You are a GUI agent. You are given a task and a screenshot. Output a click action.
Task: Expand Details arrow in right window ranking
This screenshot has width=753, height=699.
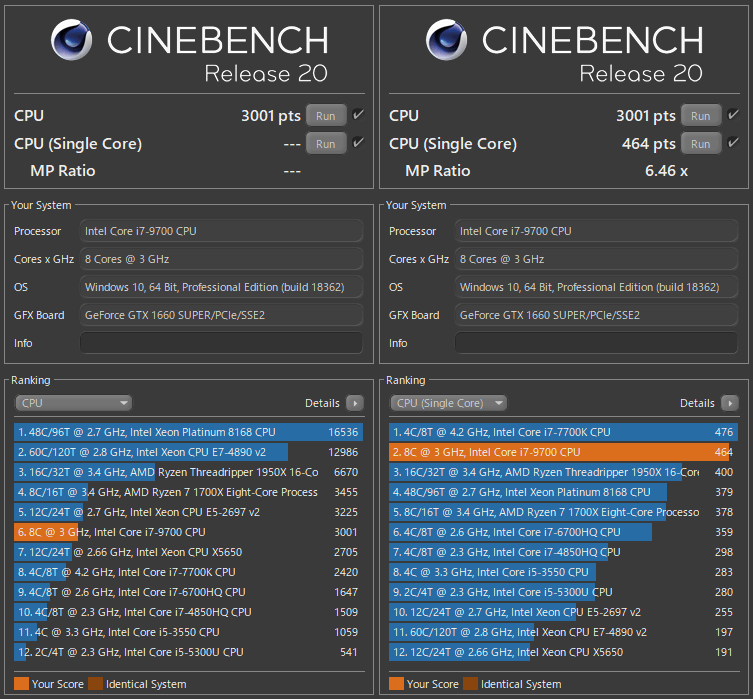(730, 403)
